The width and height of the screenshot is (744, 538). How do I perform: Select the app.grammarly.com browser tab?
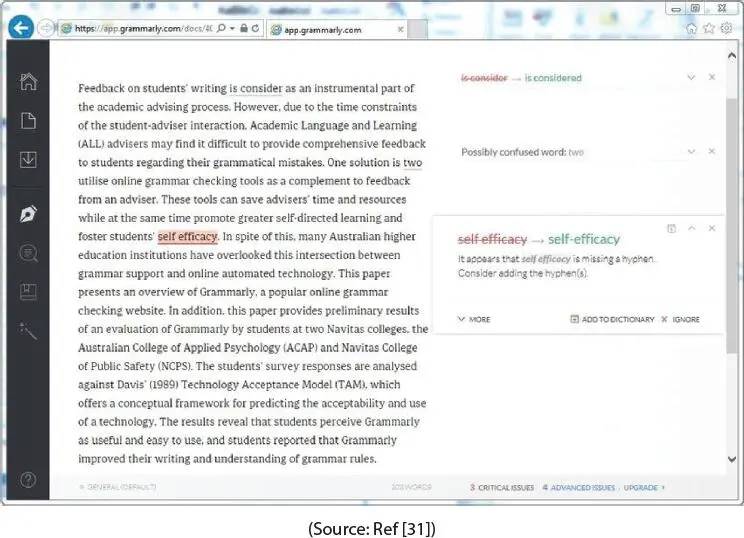pyautogui.click(x=337, y=30)
